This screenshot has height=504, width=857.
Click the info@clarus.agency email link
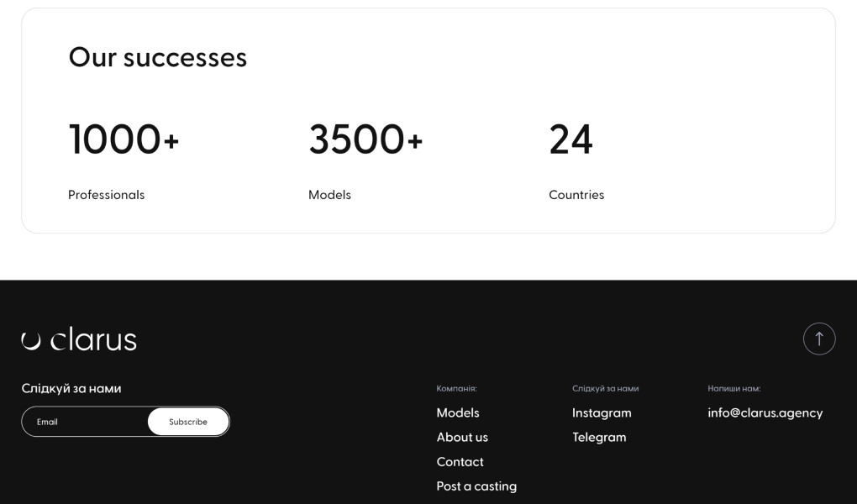coord(765,412)
